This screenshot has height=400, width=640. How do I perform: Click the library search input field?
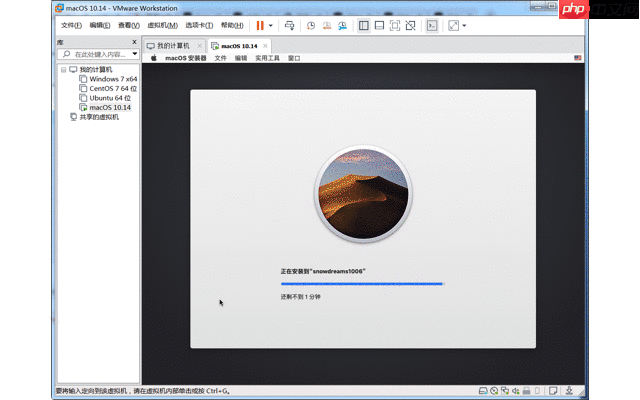pos(100,54)
